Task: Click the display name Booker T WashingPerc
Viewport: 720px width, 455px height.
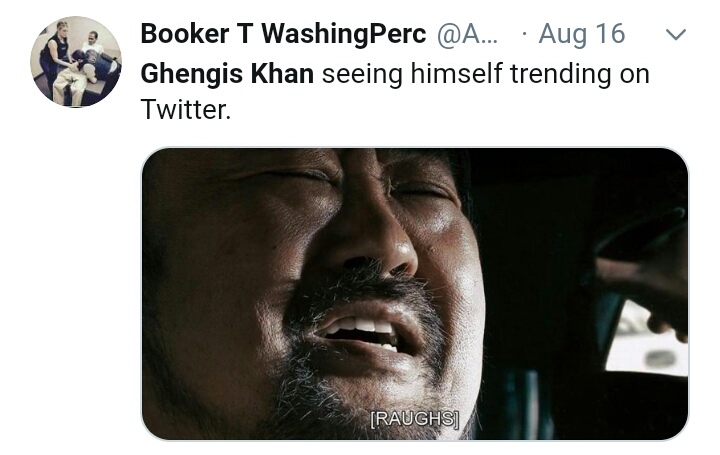Action: pyautogui.click(x=283, y=34)
